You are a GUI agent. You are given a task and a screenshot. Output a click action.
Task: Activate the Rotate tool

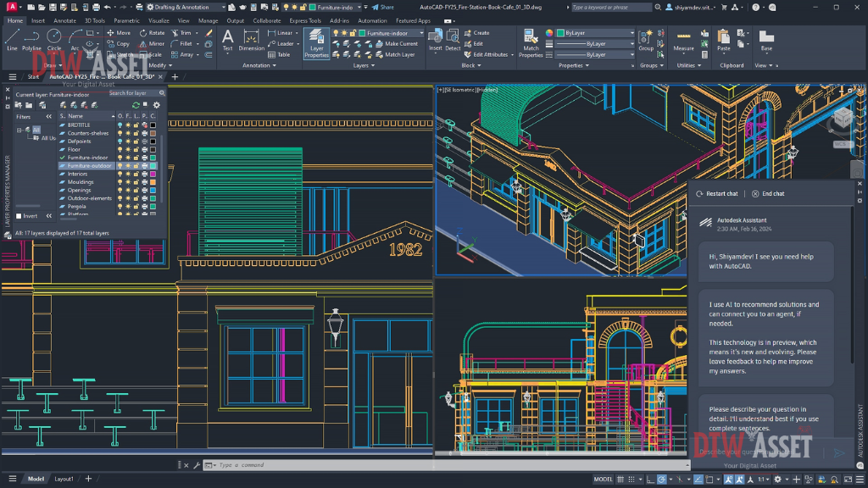(153, 33)
